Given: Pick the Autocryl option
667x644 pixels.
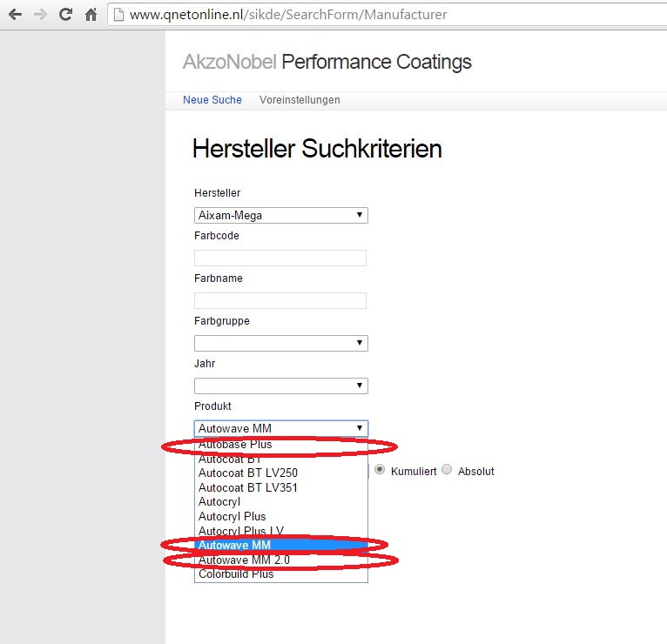Looking at the screenshot, I should click(281, 502).
